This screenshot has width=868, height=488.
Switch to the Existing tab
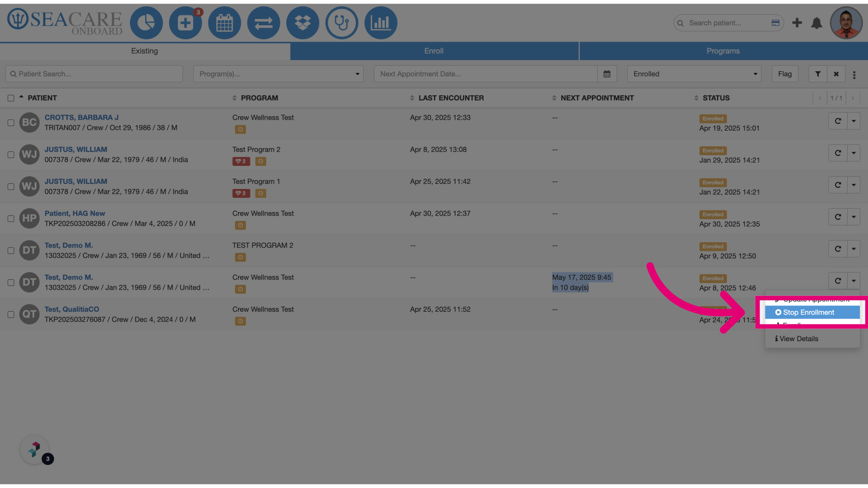point(145,51)
